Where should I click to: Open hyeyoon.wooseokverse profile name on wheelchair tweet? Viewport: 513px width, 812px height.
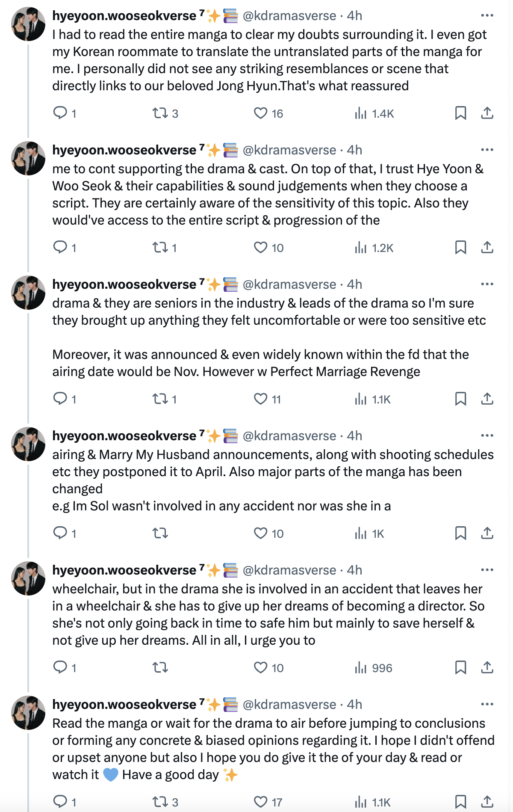click(x=124, y=570)
